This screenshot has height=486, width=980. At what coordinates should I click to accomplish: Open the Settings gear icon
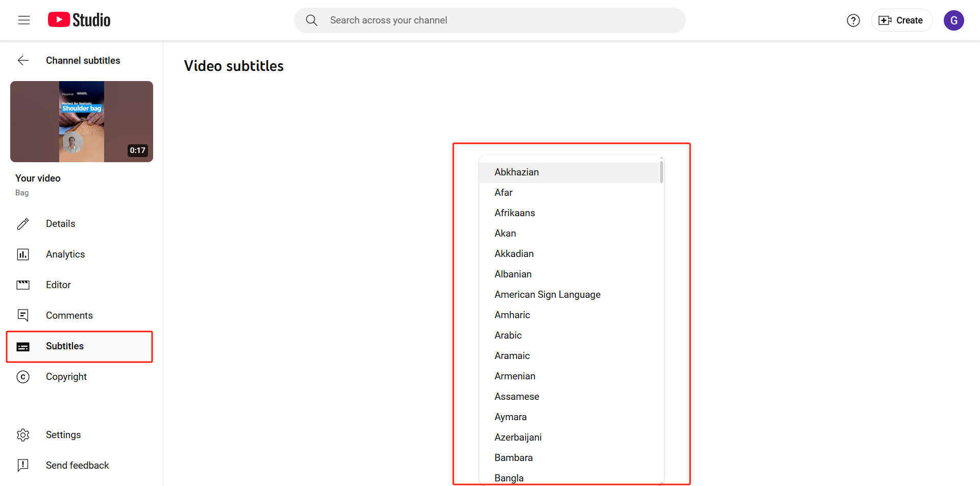coord(23,434)
